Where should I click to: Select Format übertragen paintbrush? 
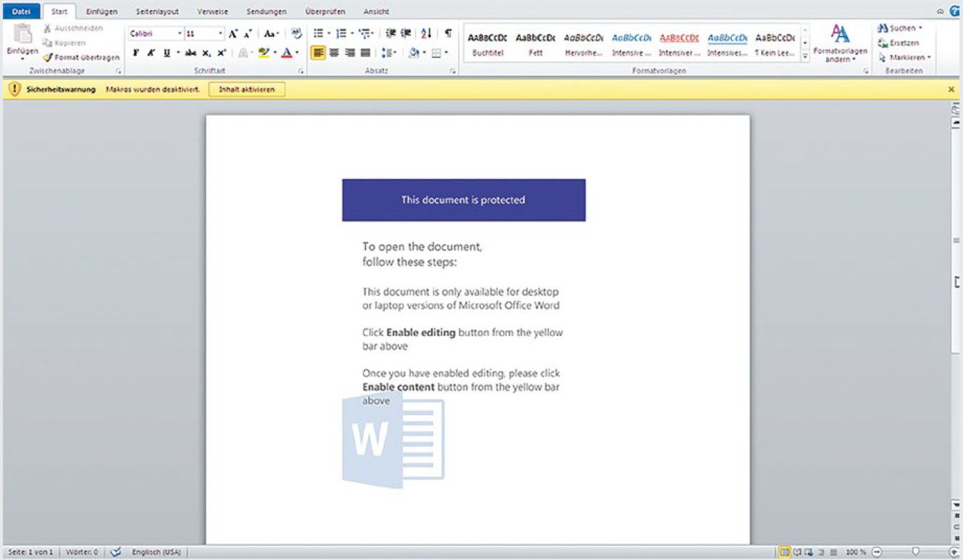point(48,57)
